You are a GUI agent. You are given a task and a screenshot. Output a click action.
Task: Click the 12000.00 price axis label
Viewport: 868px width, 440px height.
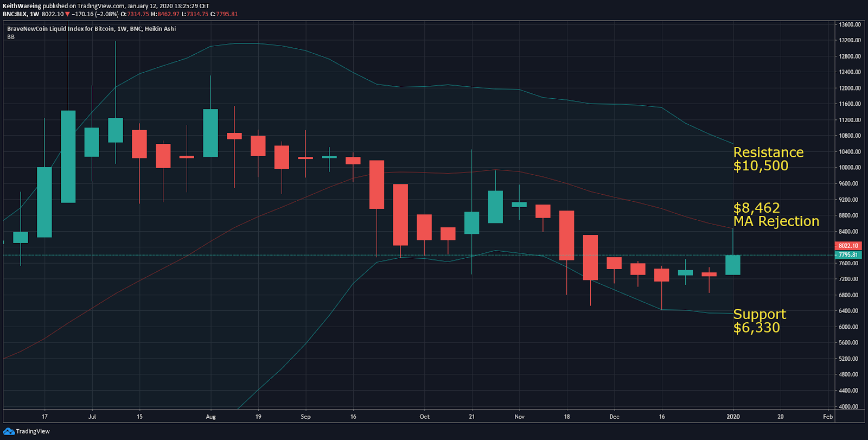point(850,88)
